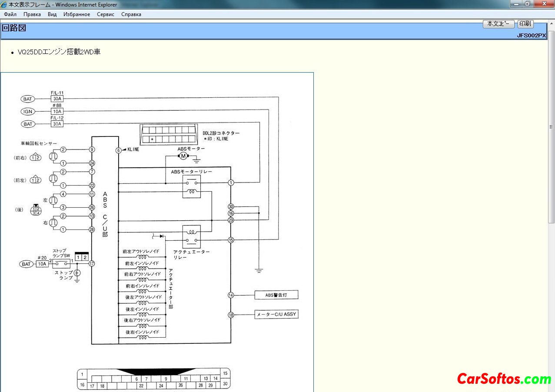555x392 pixels.
Task: Click the DDL2 diagnostic connector graphic
Action: point(167,135)
